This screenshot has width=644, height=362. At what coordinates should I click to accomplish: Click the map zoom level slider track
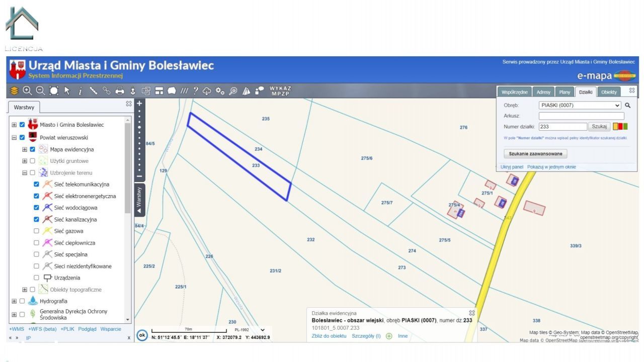(x=140, y=141)
